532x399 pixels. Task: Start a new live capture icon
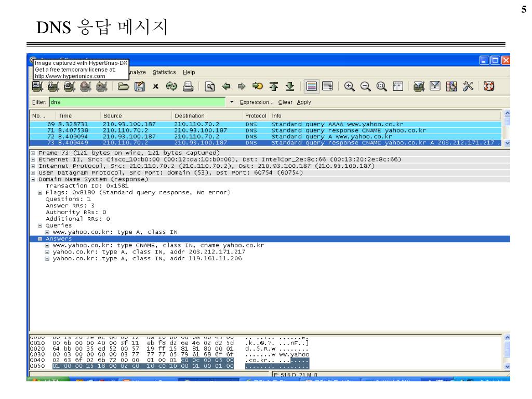pos(69,87)
